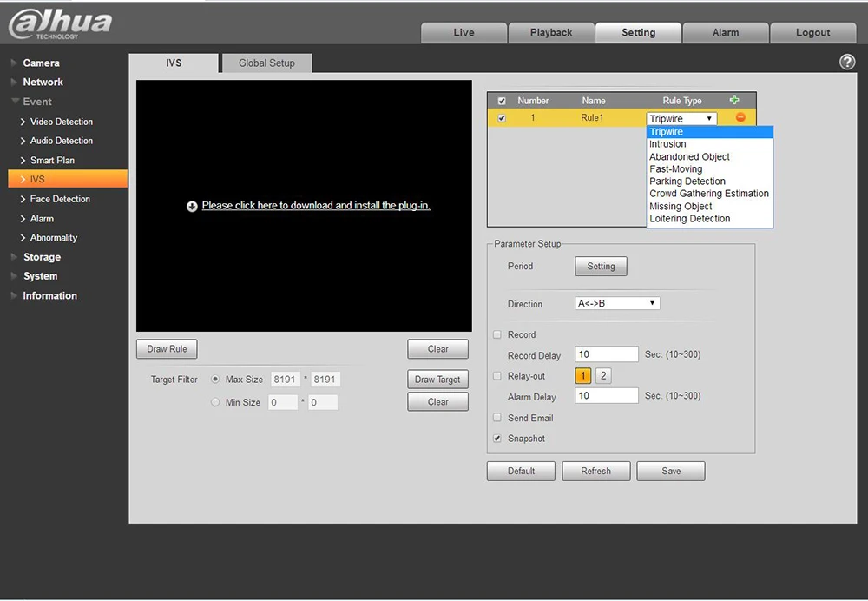Open the Direction A<->B dropdown
This screenshot has width=868, height=601.
point(617,303)
